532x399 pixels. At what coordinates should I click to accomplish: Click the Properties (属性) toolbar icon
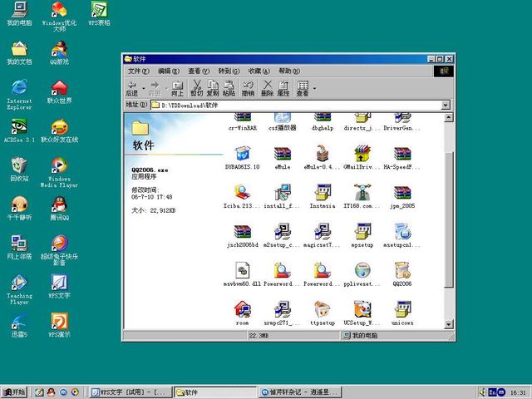[x=283, y=86]
